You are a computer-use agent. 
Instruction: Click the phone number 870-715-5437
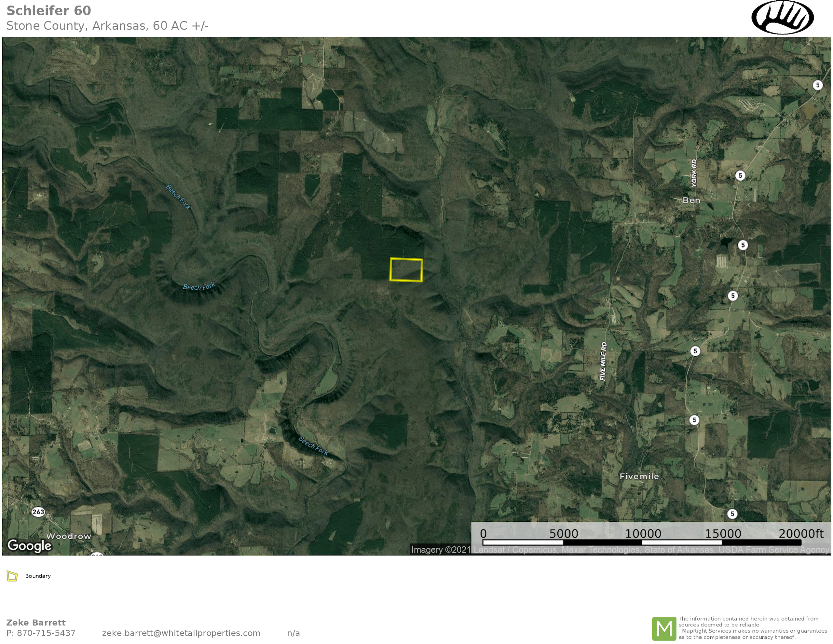[46, 633]
